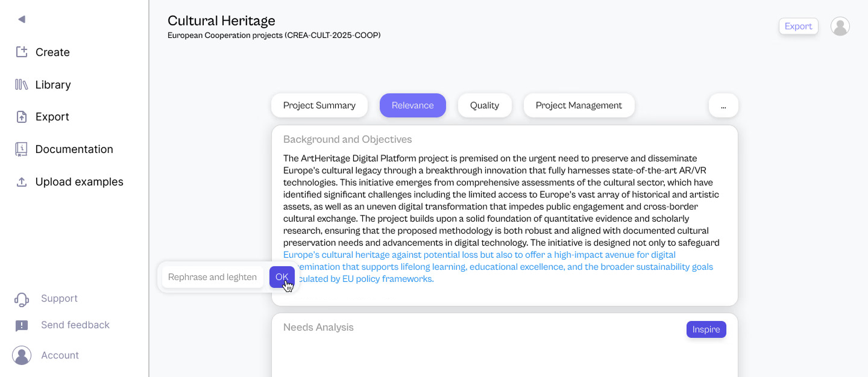Click the top-right Export button
Image resolution: width=868 pixels, height=377 pixels.
798,26
